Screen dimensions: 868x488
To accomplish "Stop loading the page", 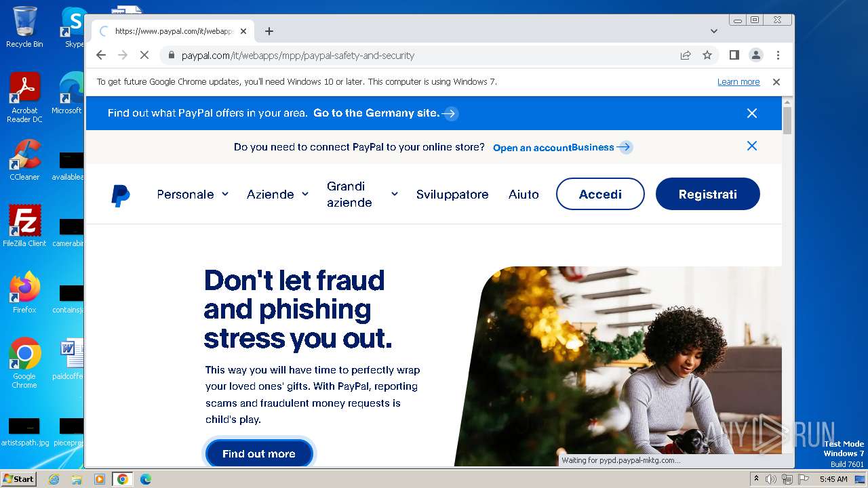I will (x=144, y=56).
